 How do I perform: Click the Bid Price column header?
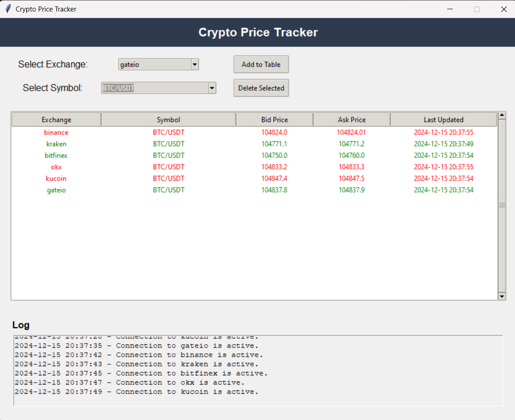point(274,119)
